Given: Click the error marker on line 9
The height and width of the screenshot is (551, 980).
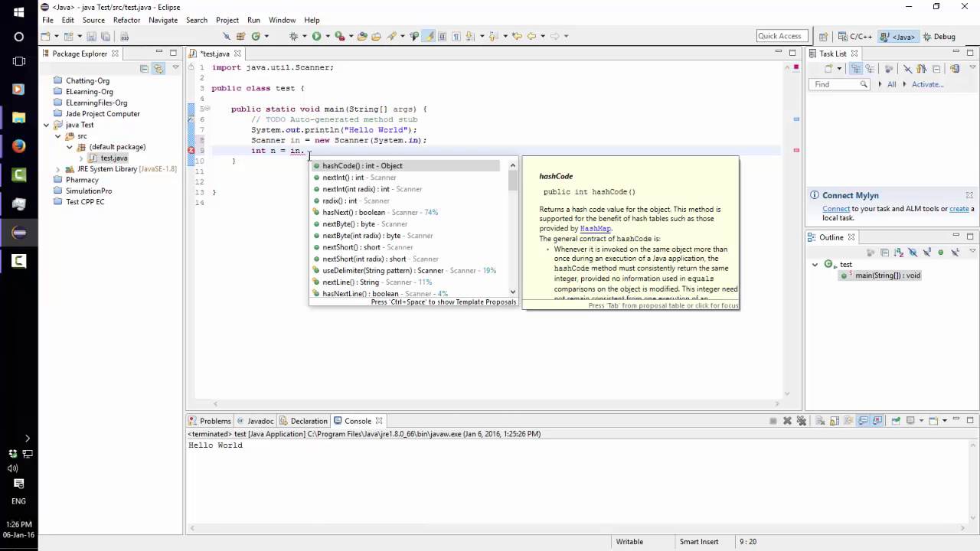Looking at the screenshot, I should click(x=191, y=150).
